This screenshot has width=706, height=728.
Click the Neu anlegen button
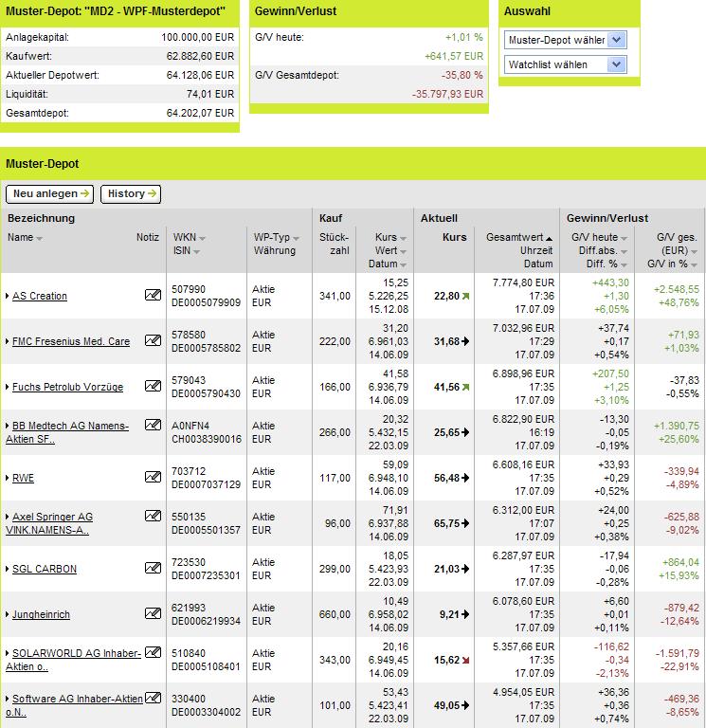pos(49,194)
